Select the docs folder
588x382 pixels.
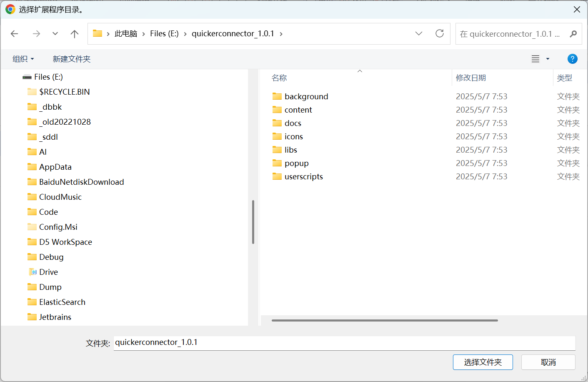[x=293, y=123]
